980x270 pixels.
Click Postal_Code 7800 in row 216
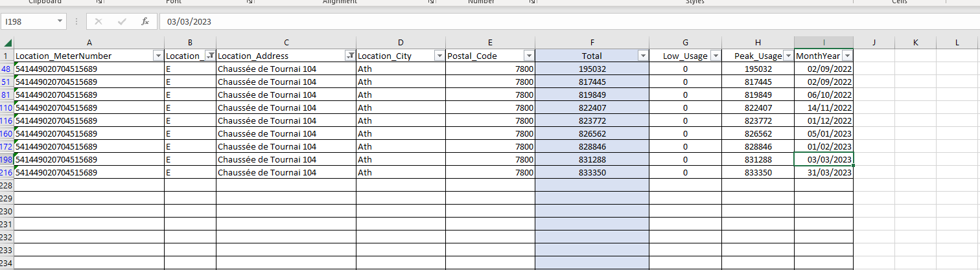490,172
